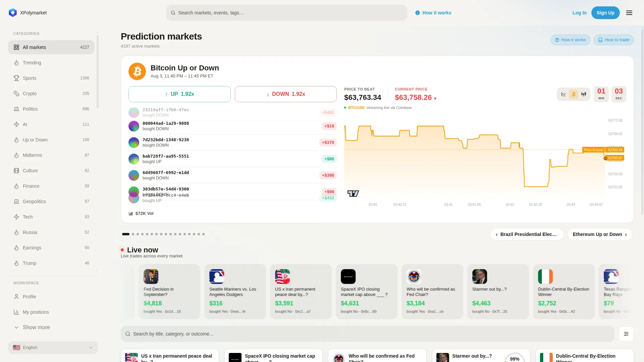This screenshot has width=644, height=362.
Task: Open SpaceX IPO closing market cap card icon
Action: click(x=348, y=277)
